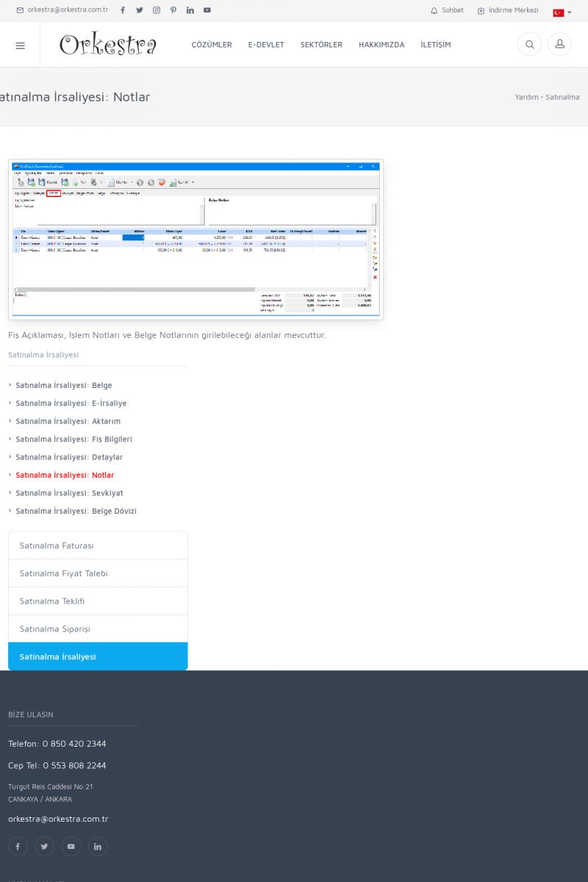Click the LinkedIn icon in footer

[98, 846]
